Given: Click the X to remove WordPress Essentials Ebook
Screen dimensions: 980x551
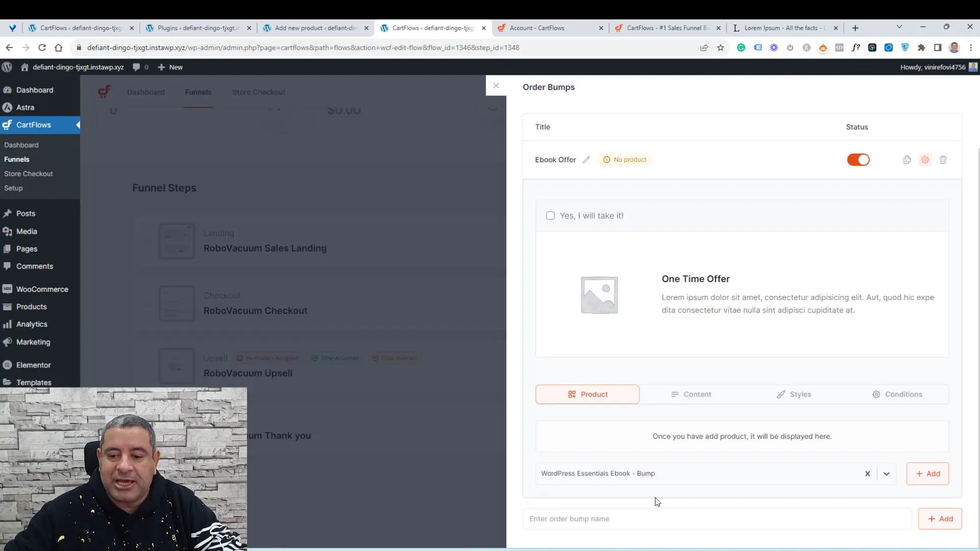Looking at the screenshot, I should (x=868, y=473).
